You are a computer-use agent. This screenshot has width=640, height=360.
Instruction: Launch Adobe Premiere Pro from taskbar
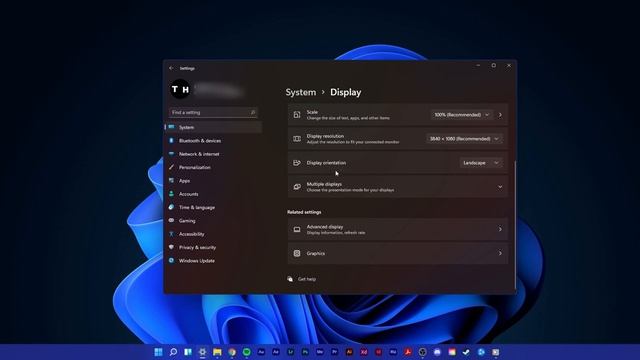click(x=335, y=352)
